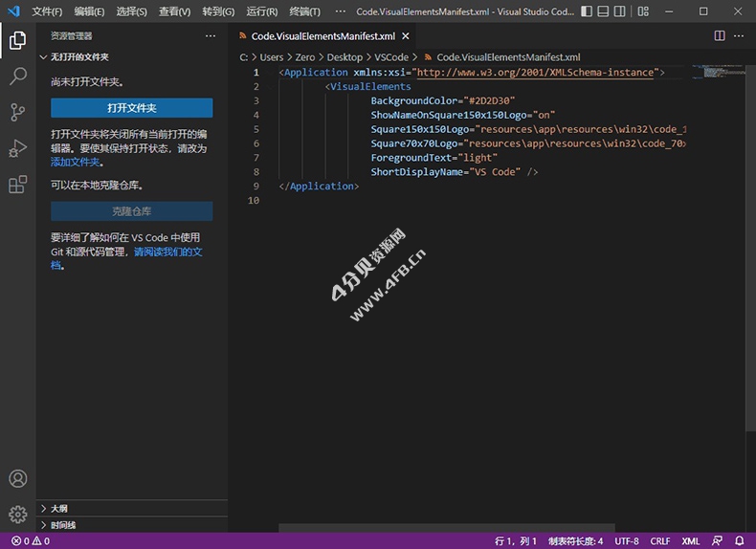Open the Accounts menu icon

(18, 478)
